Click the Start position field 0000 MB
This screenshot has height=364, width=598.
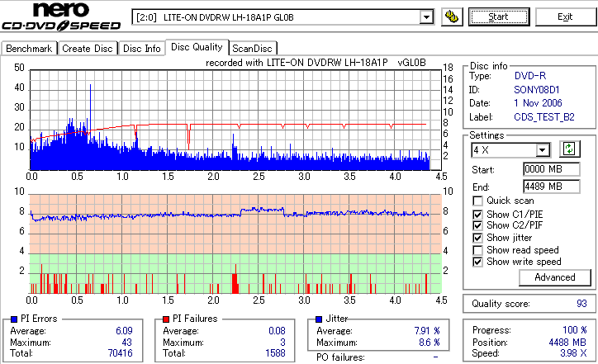[x=552, y=169]
